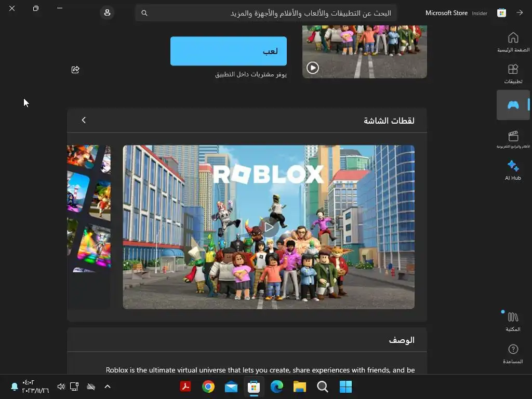Click the Description (الوصف) section heading

click(x=402, y=340)
